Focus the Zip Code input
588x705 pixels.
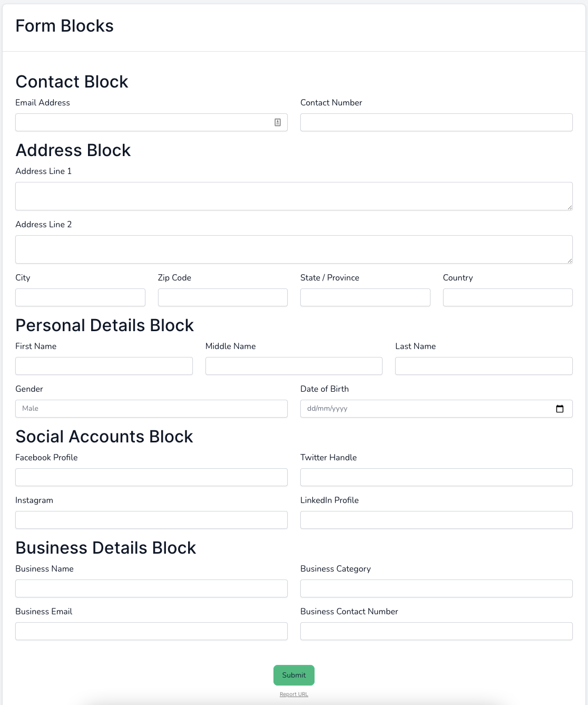click(223, 297)
